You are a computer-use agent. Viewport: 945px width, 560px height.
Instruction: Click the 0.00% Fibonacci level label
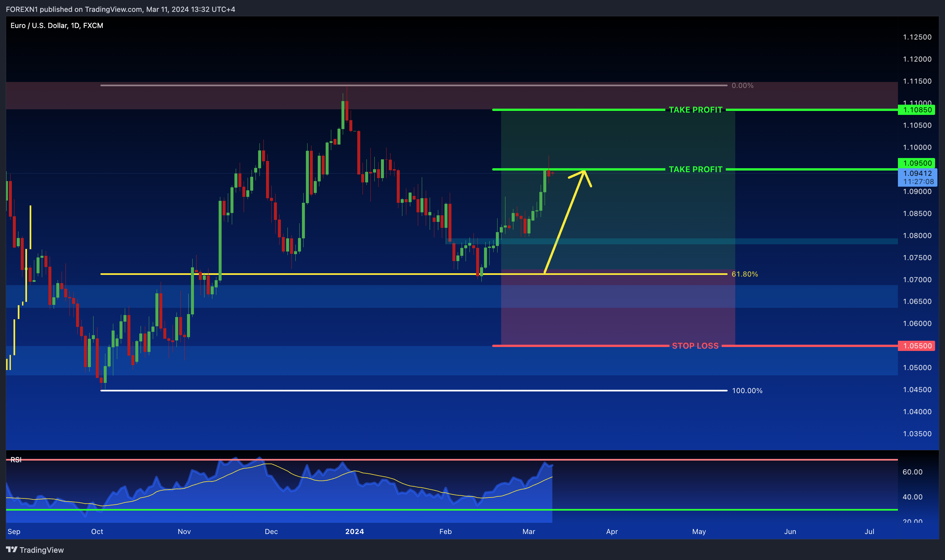click(x=742, y=86)
